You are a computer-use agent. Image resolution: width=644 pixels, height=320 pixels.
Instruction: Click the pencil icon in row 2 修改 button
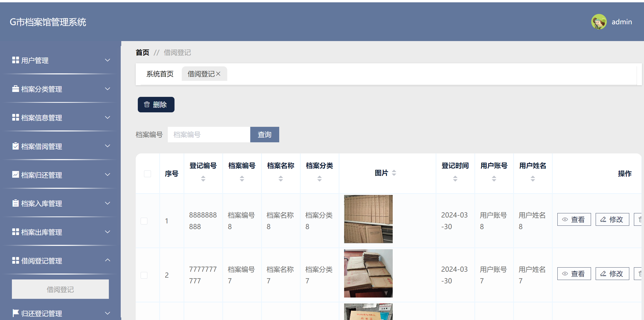click(x=603, y=274)
